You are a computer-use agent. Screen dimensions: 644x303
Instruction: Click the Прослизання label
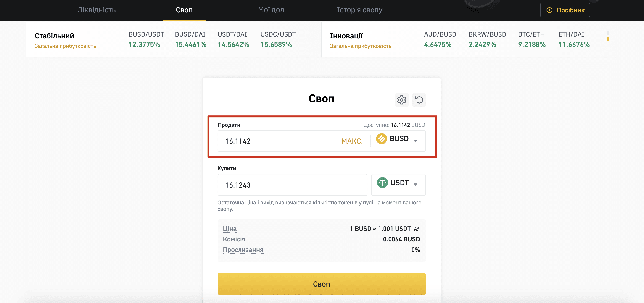243,250
